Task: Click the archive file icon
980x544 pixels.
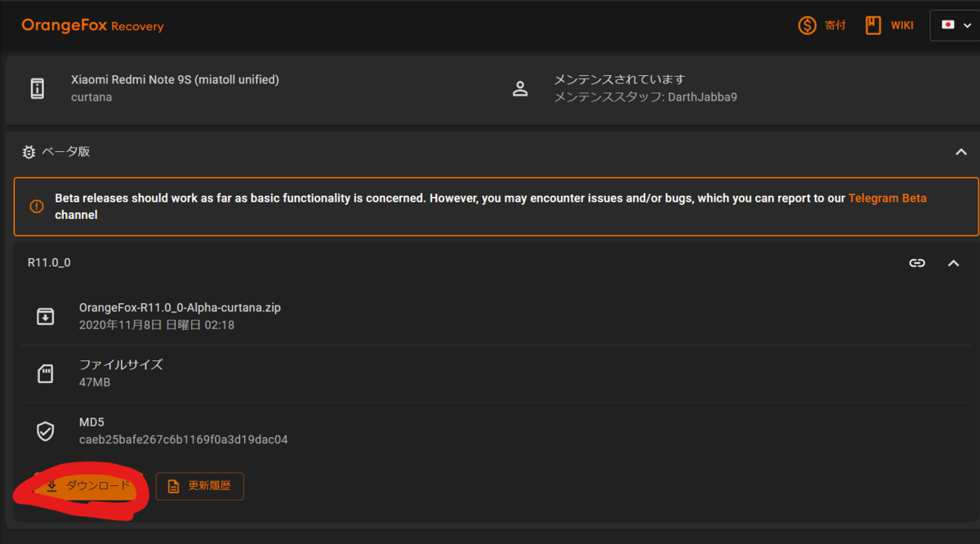Action: (46, 316)
